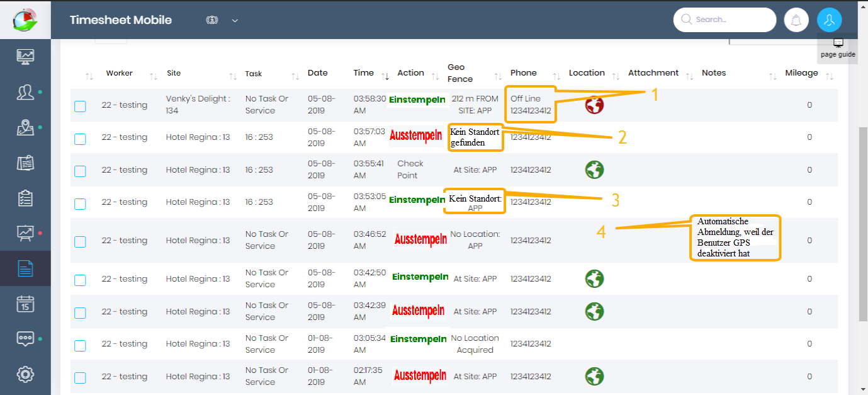Check the Venky's Delight row checkbox
Screen dimensions: 868x395
(80, 106)
